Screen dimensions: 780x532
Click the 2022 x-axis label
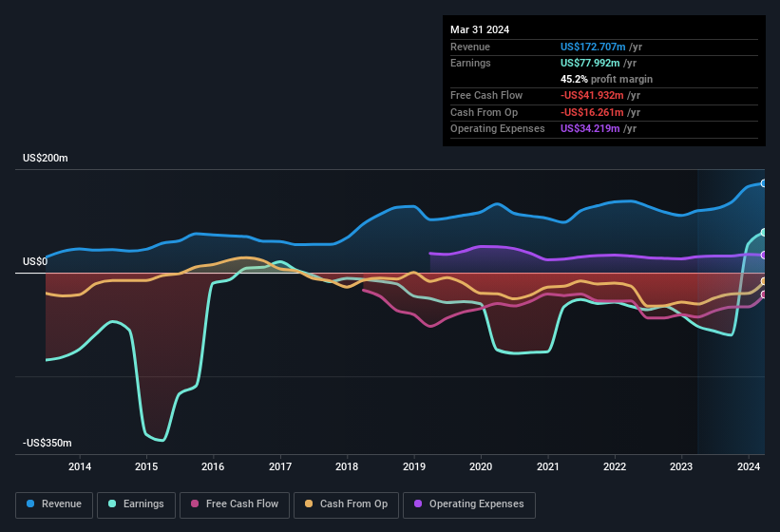(x=615, y=466)
